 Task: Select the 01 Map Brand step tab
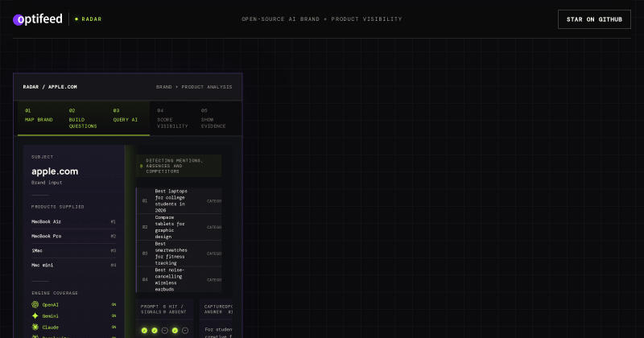[x=39, y=118]
